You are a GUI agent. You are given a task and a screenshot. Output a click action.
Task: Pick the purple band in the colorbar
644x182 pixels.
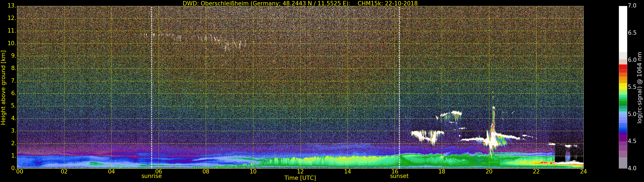[x=623, y=138]
